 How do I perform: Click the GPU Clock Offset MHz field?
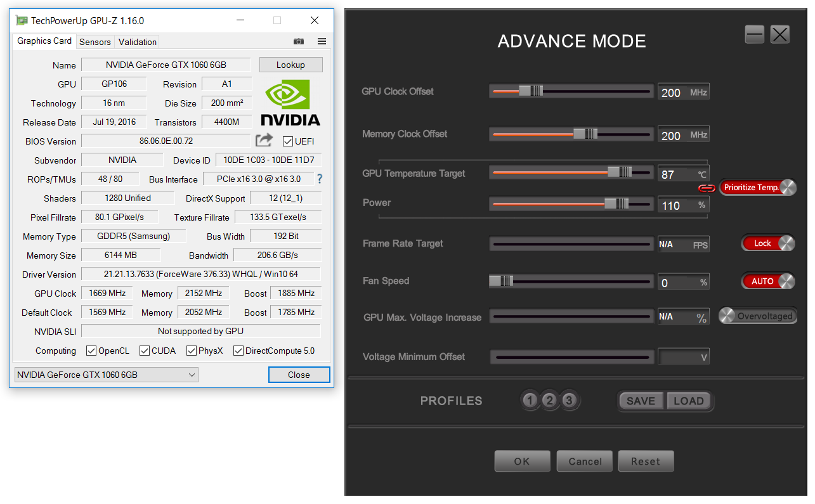[x=684, y=93]
